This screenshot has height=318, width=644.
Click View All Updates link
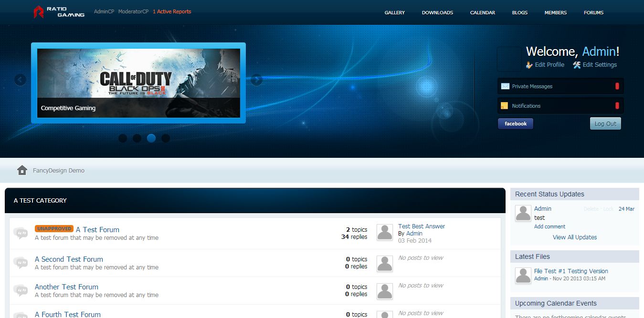(x=574, y=237)
